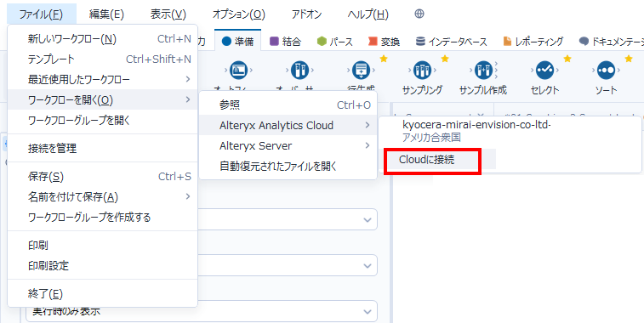Select 終了(E) menu entry
The image size is (644, 323).
click(103, 294)
